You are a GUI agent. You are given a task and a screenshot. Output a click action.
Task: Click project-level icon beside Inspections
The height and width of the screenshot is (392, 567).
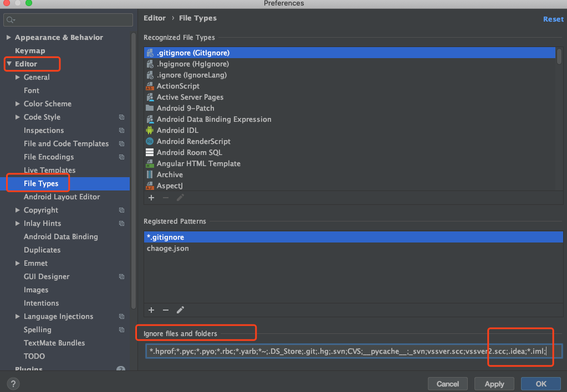click(121, 131)
